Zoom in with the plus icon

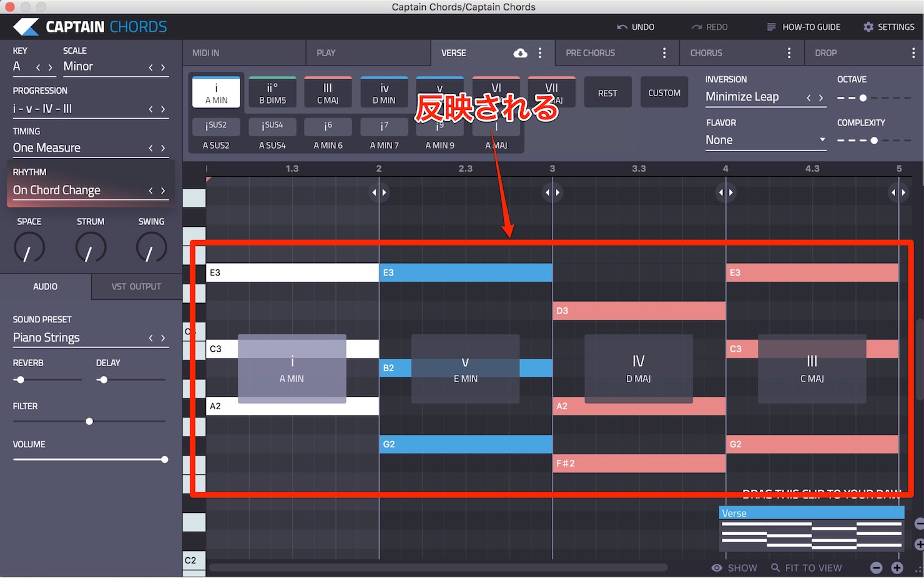coord(897,568)
